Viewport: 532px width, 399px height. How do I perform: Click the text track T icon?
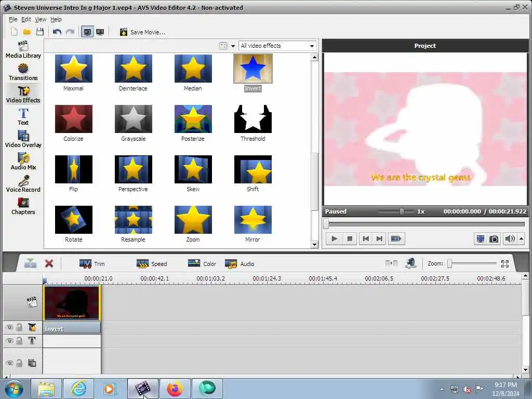(32, 340)
